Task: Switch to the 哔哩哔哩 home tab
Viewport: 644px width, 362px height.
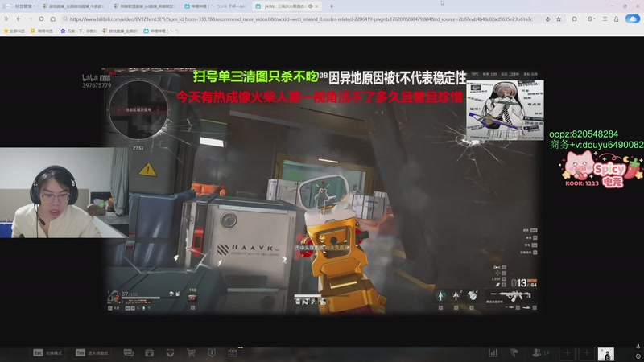Action: tap(215, 6)
